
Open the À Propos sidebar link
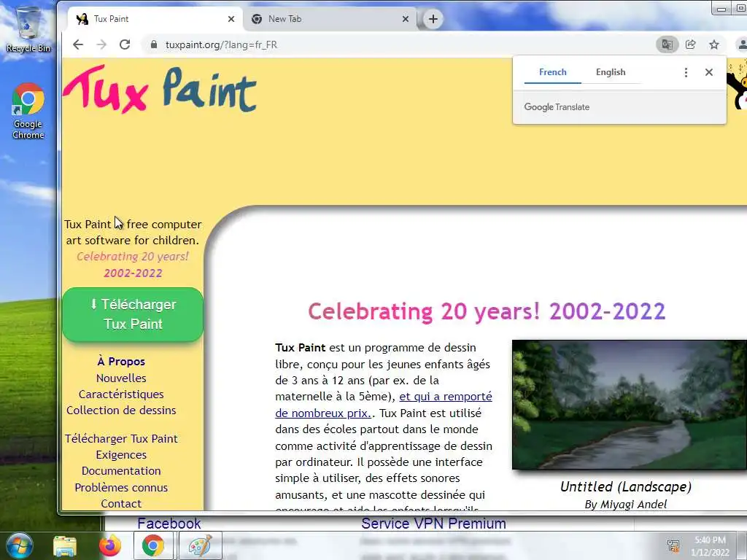pyautogui.click(x=121, y=362)
